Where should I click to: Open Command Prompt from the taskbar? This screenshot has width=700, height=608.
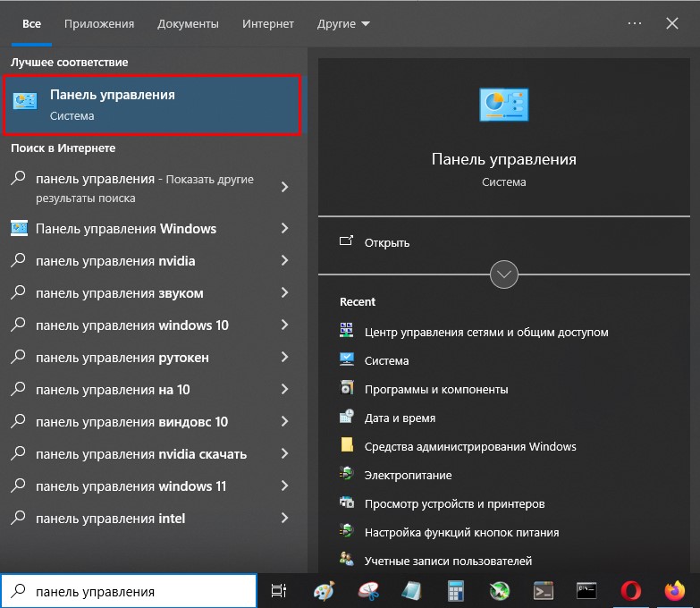586,591
